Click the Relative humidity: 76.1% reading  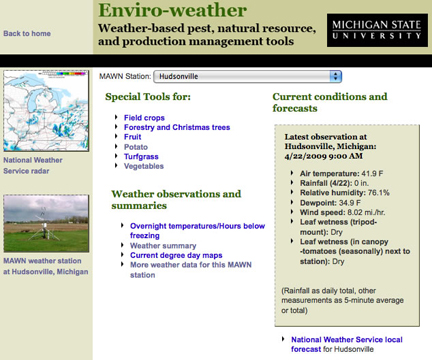(345, 193)
